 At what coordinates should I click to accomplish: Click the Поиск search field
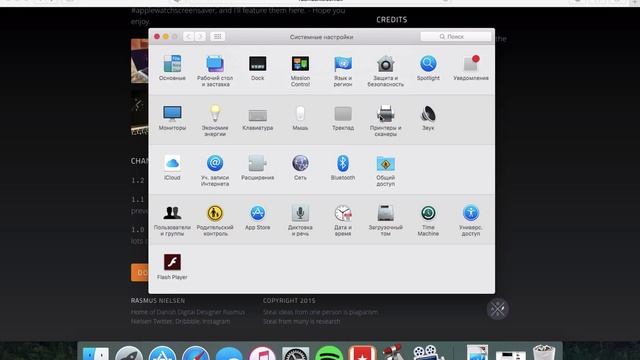[x=456, y=37]
